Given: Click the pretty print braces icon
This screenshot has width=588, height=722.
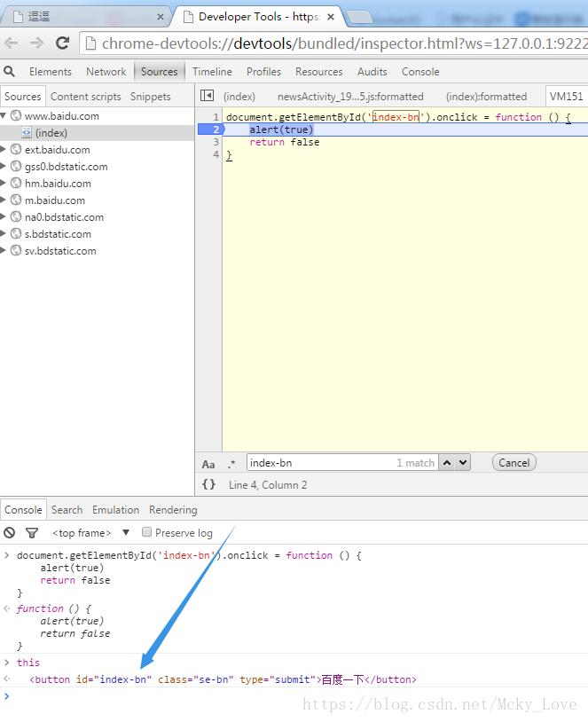Looking at the screenshot, I should tap(208, 484).
